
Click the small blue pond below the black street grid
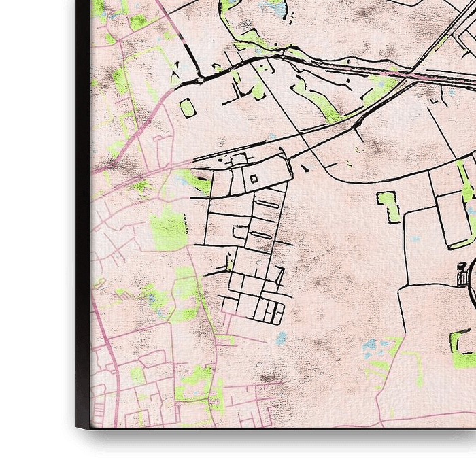(281, 337)
